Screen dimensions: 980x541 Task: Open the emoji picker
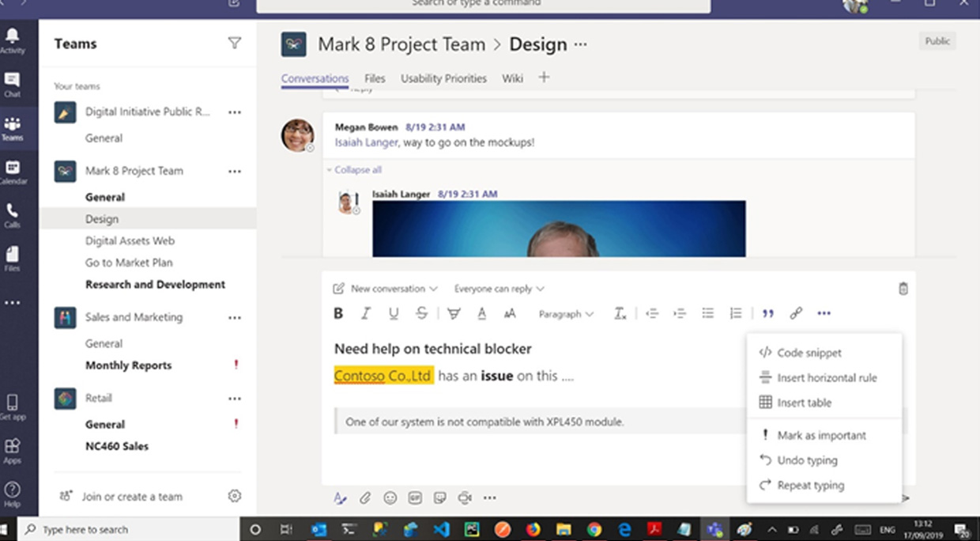click(390, 497)
